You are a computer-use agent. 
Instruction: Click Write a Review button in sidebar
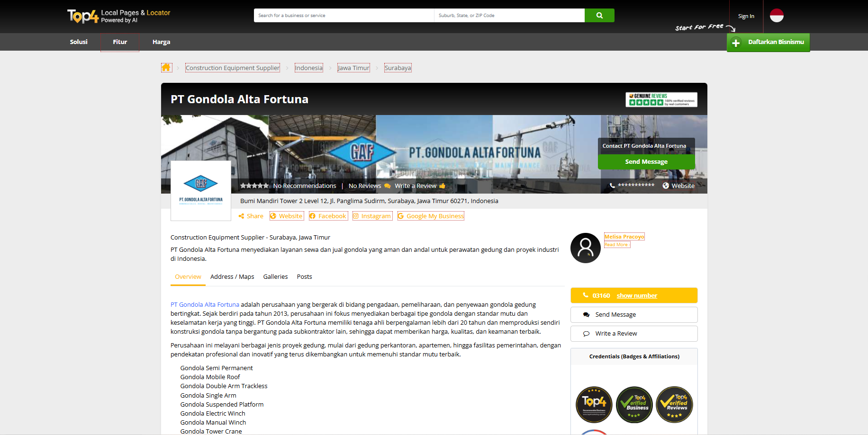(634, 334)
